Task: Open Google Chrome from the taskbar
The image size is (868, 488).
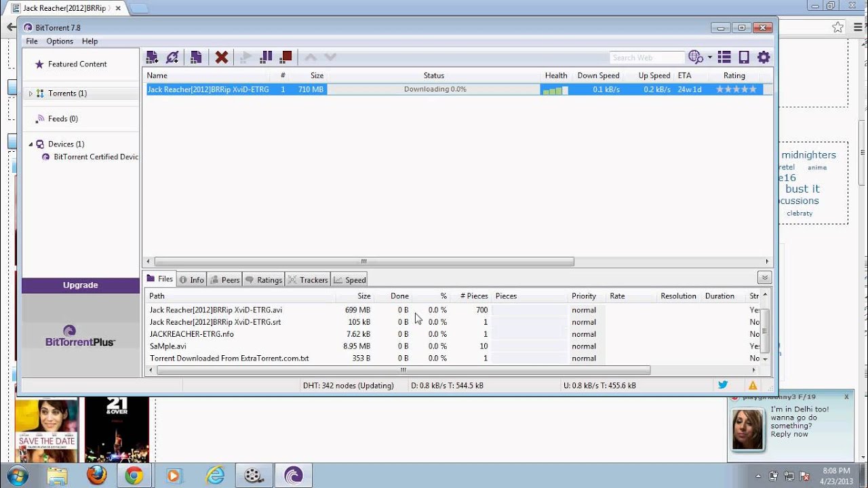Action: (134, 475)
